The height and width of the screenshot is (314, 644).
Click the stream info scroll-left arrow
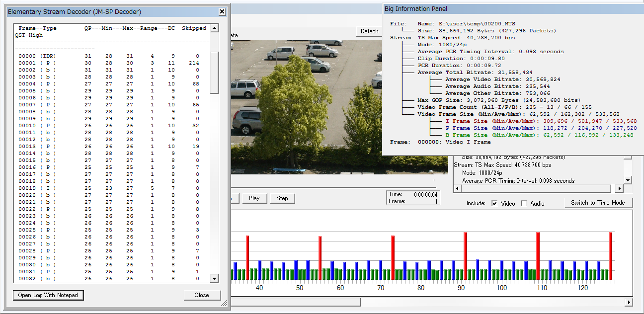(457, 189)
